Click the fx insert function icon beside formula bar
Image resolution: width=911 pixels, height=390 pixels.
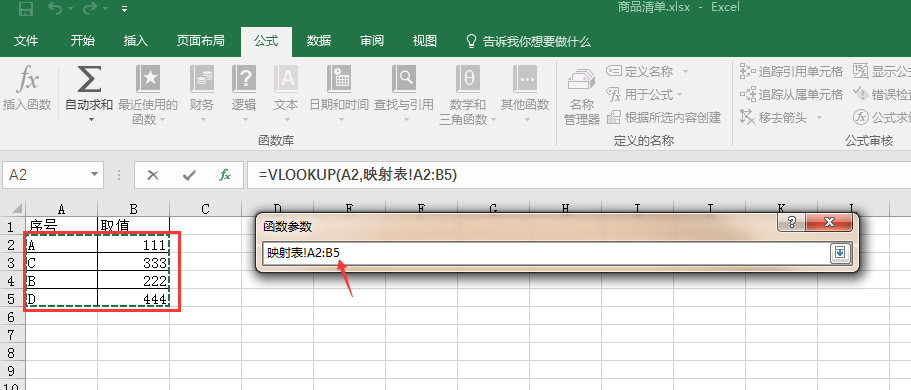[225, 175]
